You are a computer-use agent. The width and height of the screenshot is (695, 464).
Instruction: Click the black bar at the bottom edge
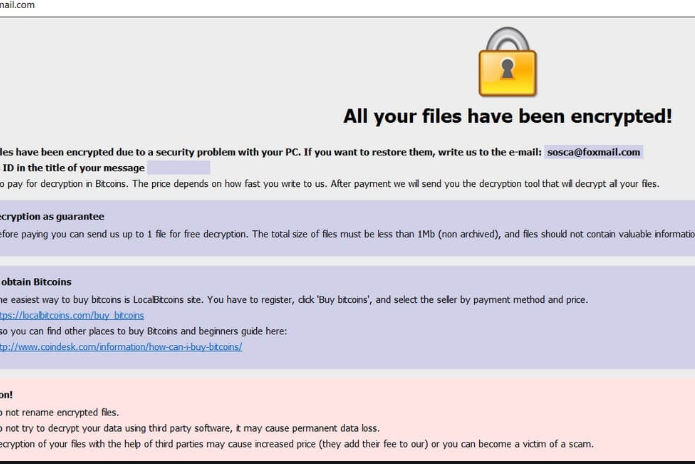pos(347,461)
